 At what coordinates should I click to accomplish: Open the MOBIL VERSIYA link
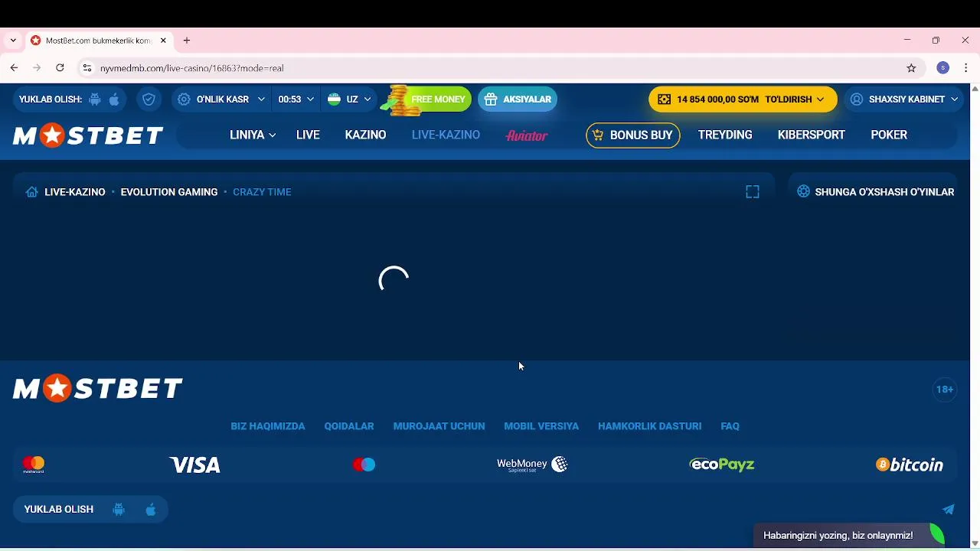541,426
